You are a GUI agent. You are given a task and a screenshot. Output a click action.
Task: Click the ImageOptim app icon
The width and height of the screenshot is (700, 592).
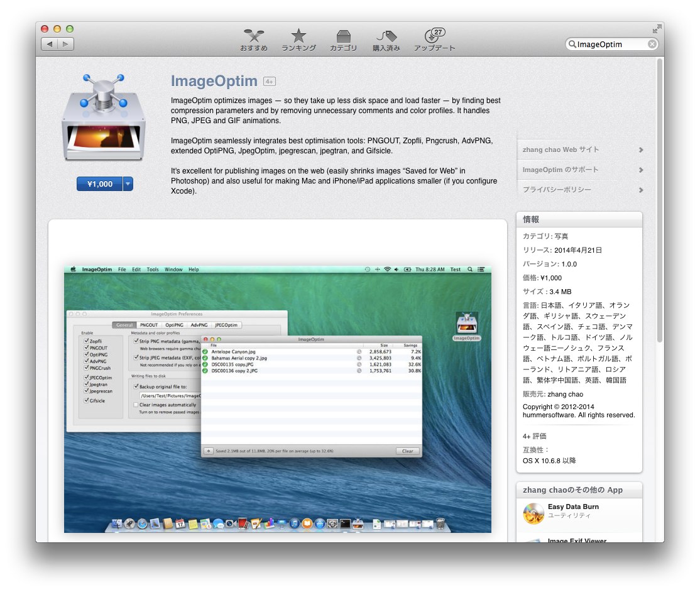104,118
